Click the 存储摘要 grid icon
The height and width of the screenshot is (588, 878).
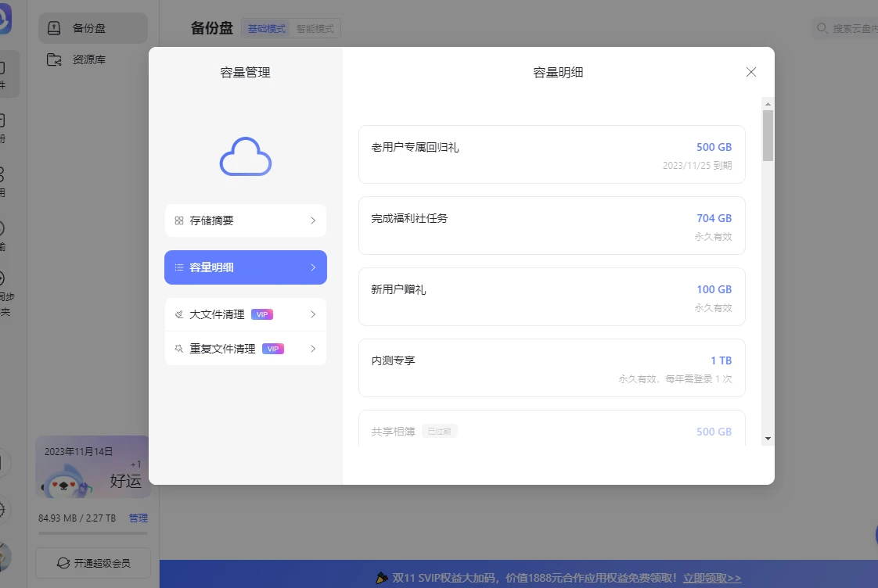click(x=179, y=221)
